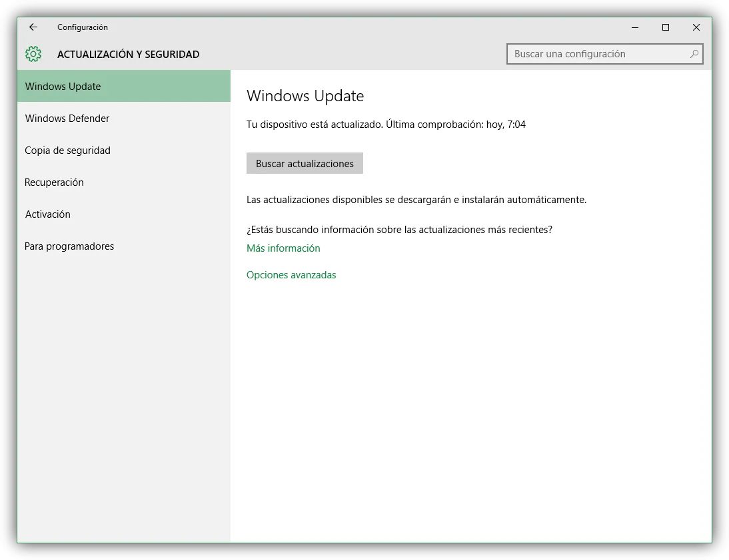
Task: Open Para programadores settings
Action: pos(69,246)
